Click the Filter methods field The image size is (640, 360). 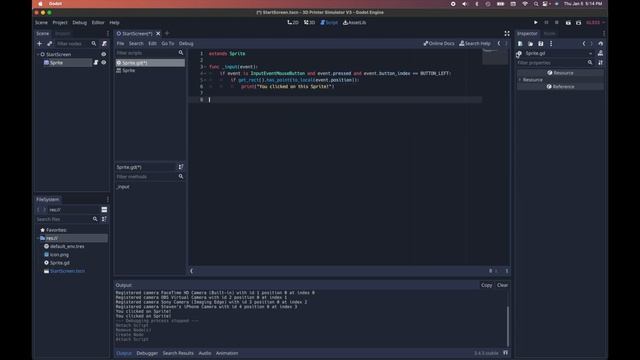[146, 176]
